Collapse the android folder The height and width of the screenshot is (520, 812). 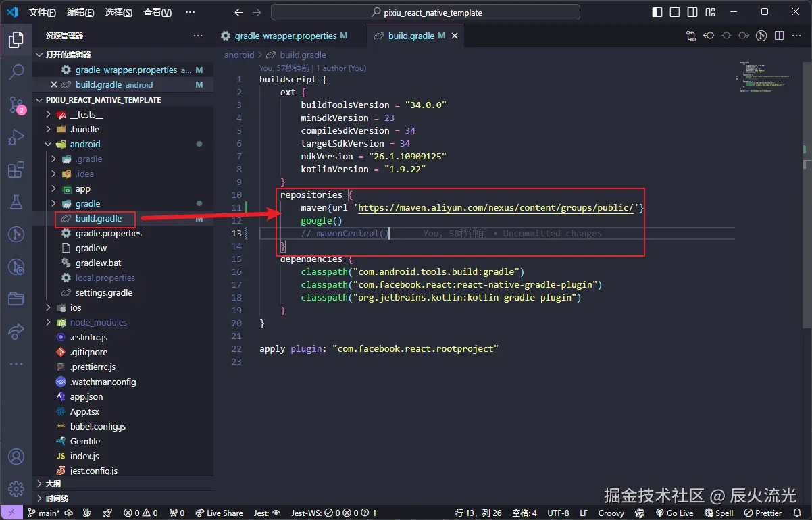[84, 144]
